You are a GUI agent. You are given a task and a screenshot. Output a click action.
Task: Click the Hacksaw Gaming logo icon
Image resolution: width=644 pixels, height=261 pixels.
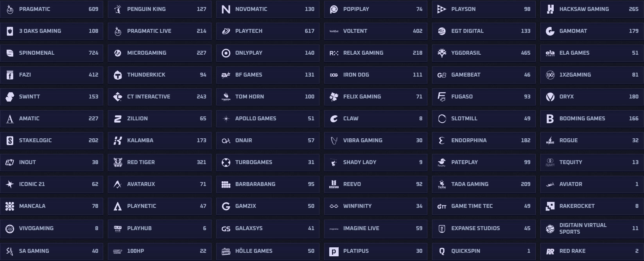pyautogui.click(x=550, y=9)
